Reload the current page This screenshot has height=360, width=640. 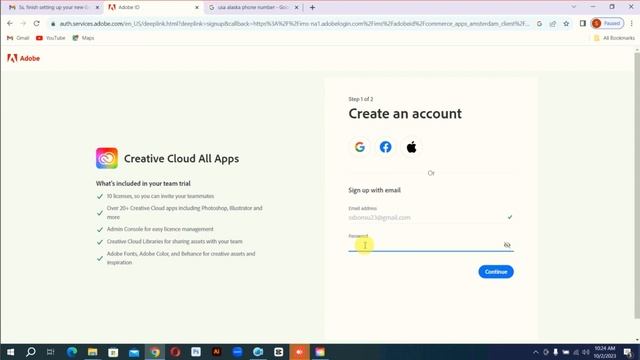coord(36,24)
